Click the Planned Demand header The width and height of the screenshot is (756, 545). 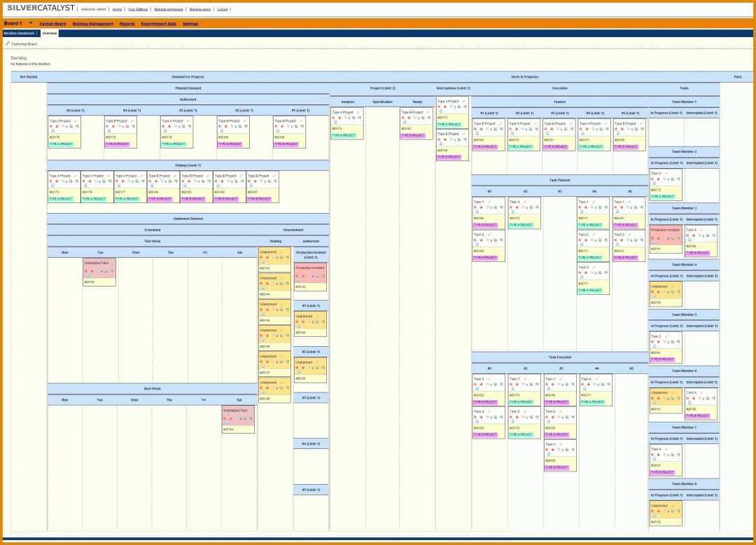pos(188,88)
